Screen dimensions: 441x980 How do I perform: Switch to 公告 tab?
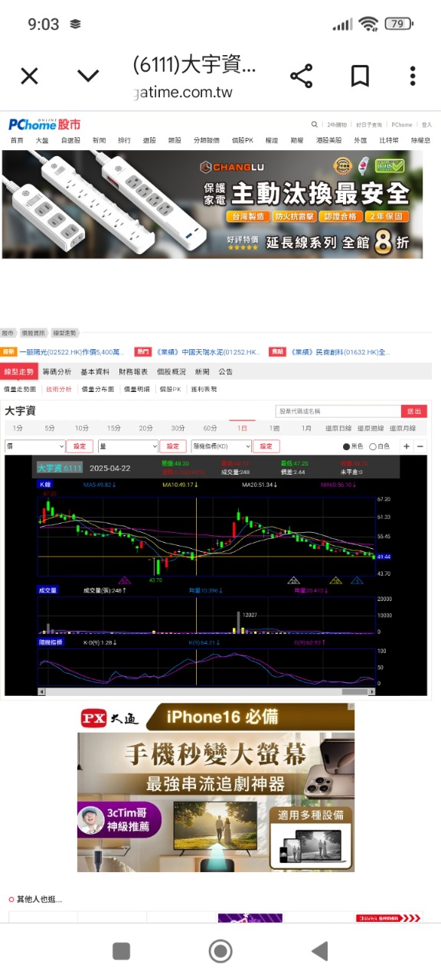226,371
